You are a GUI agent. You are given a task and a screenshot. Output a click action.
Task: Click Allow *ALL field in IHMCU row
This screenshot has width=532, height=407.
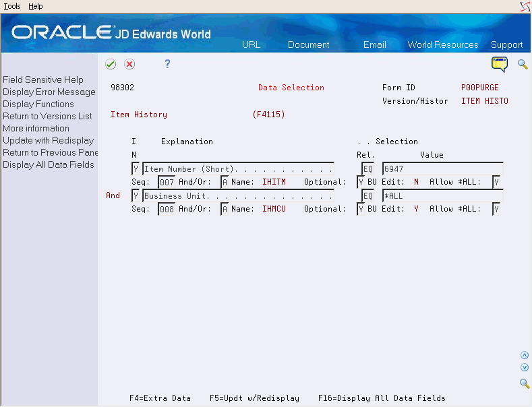[496, 209]
